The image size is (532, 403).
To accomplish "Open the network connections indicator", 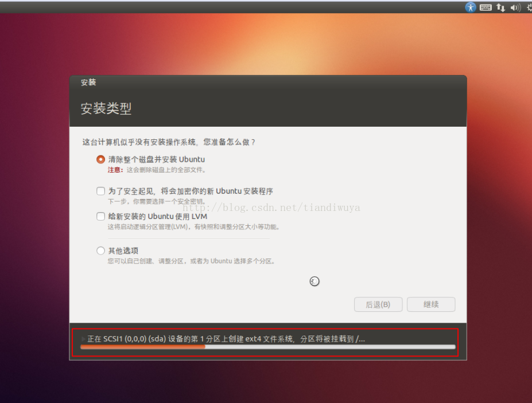I will (501, 7).
